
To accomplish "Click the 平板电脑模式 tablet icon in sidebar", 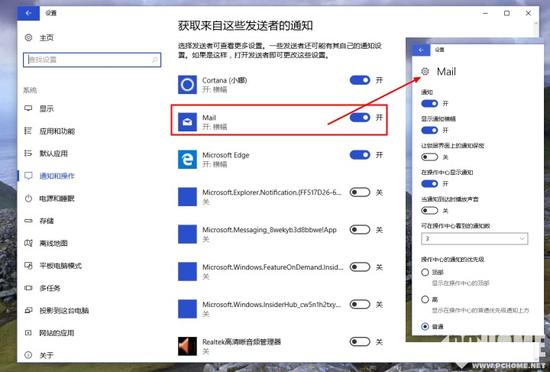I will pyautogui.click(x=28, y=265).
